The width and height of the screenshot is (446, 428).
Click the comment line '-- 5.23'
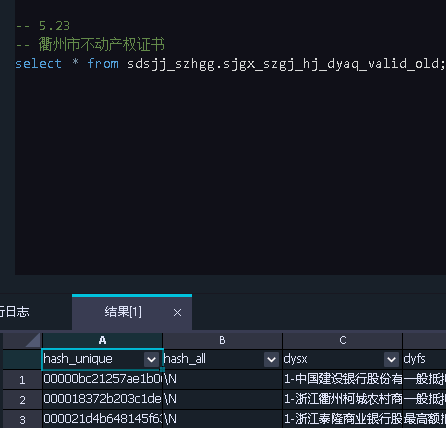pos(43,26)
